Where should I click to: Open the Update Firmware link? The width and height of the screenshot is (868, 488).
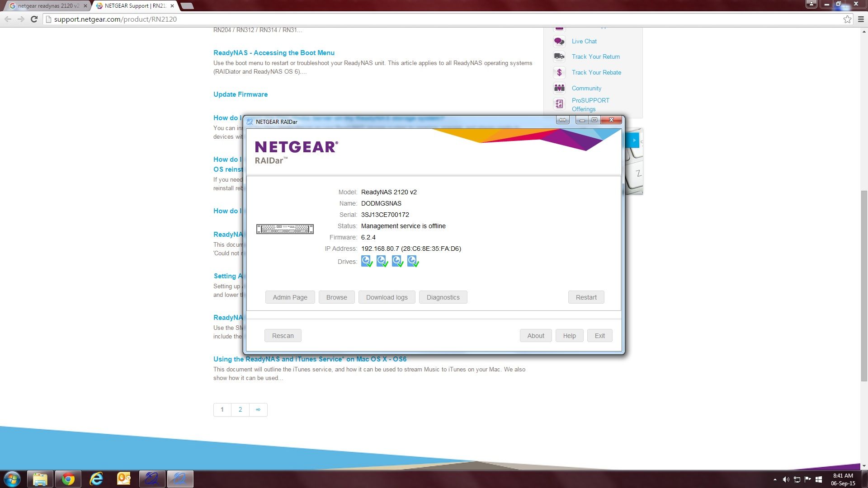(241, 94)
